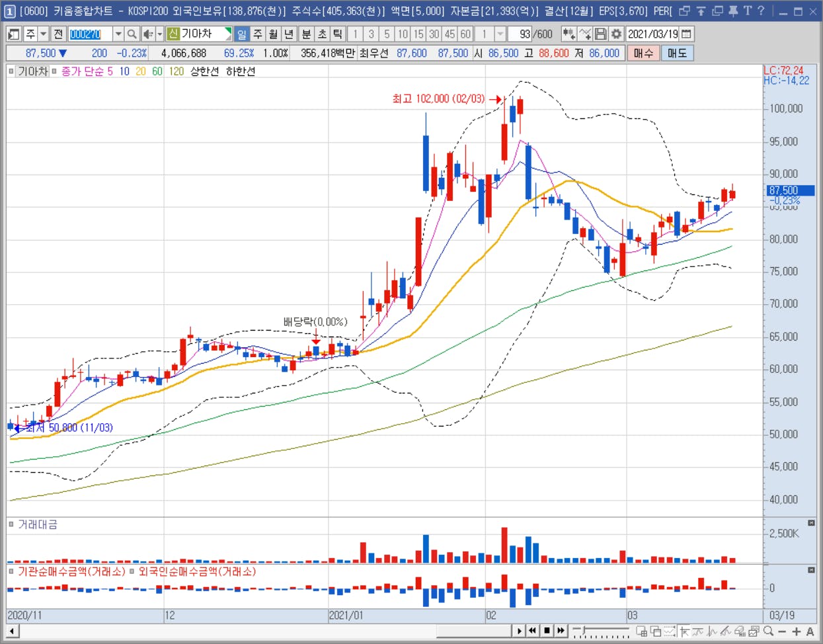Open the chart settings gear icon
Screen dimensions: 823x644
pos(616,34)
